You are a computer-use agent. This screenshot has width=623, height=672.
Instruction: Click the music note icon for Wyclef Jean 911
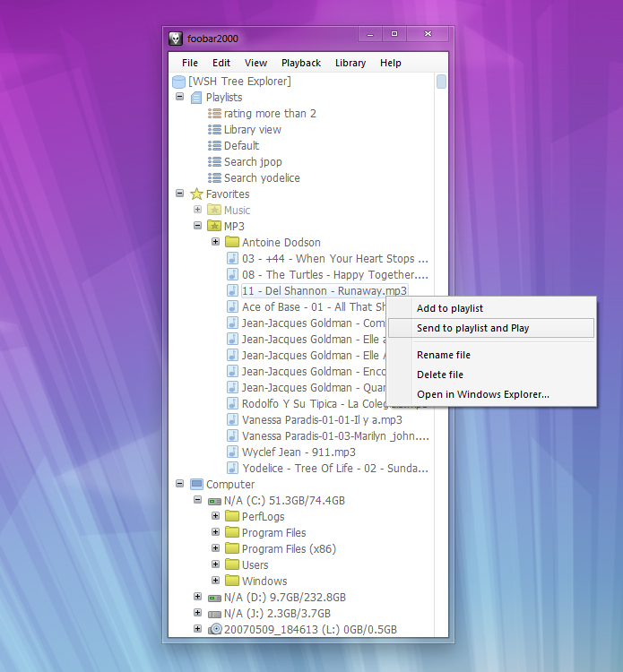pyautogui.click(x=232, y=452)
